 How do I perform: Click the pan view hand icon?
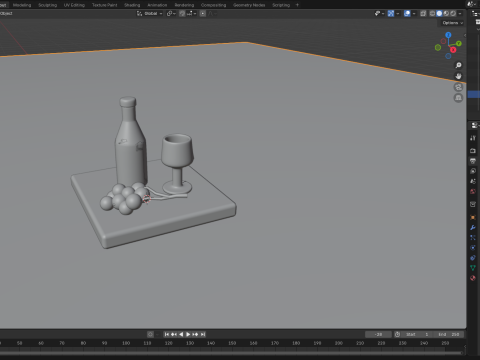click(x=458, y=76)
